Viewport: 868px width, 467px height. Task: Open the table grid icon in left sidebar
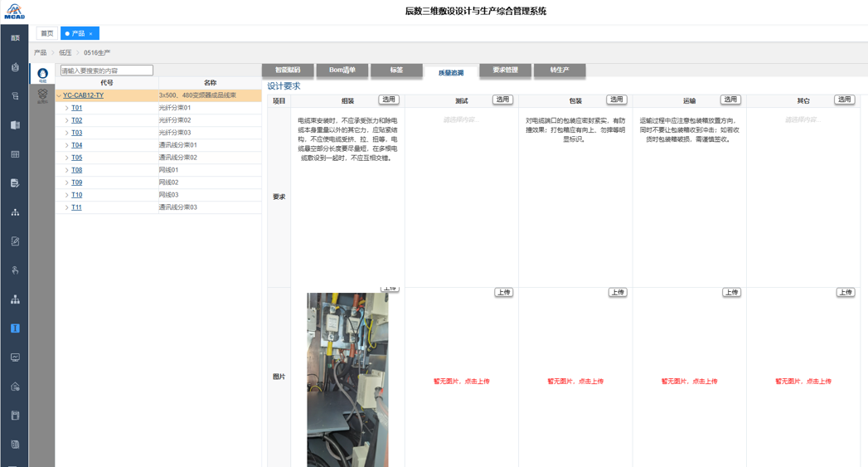coord(15,154)
